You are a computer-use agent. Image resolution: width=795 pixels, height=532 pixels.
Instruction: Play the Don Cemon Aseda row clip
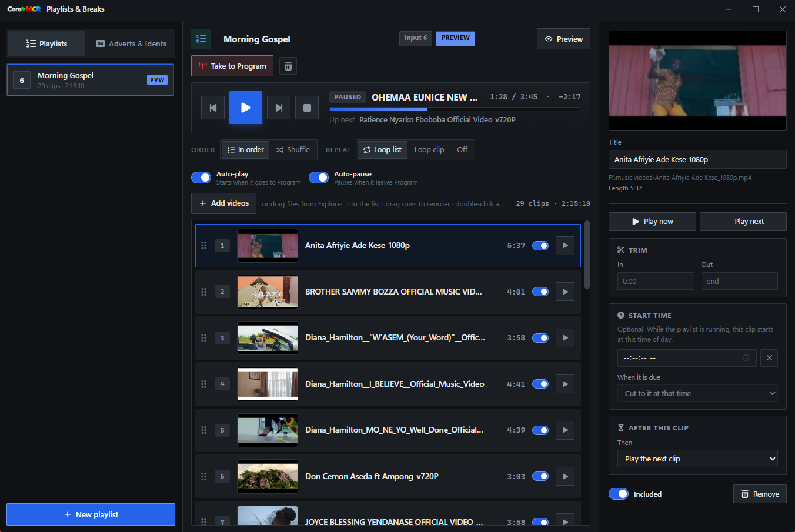[565, 476]
